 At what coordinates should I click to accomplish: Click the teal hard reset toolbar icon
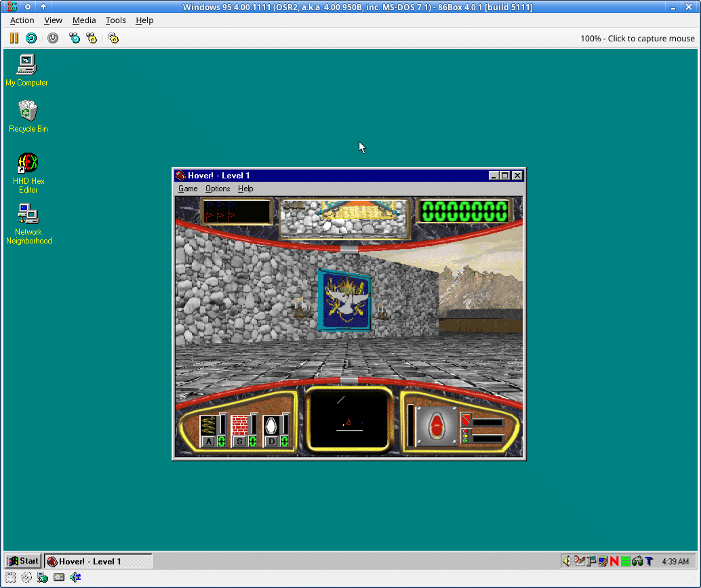click(x=31, y=38)
